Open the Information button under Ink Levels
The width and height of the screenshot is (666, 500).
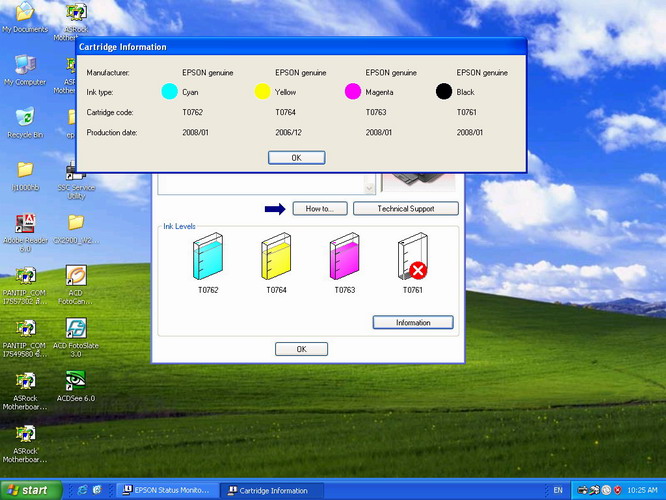click(413, 322)
